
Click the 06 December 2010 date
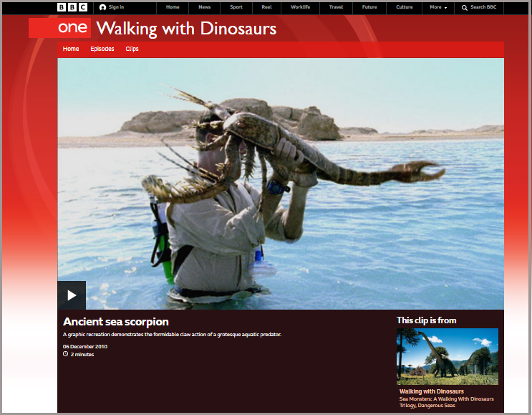pyautogui.click(x=84, y=346)
